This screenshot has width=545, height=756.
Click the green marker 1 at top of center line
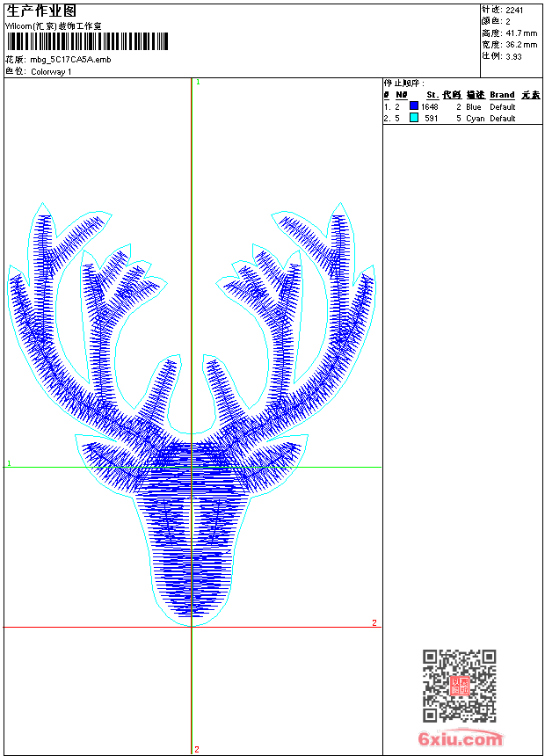198,82
